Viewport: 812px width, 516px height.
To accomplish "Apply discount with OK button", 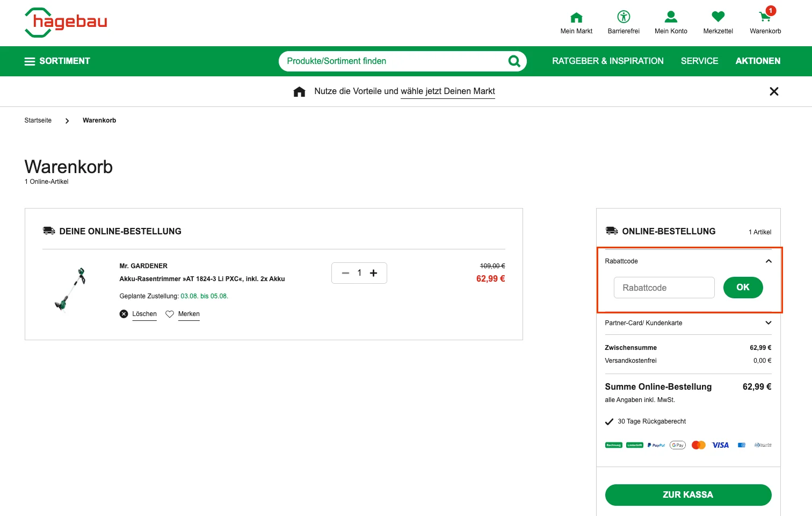I will [x=743, y=288].
